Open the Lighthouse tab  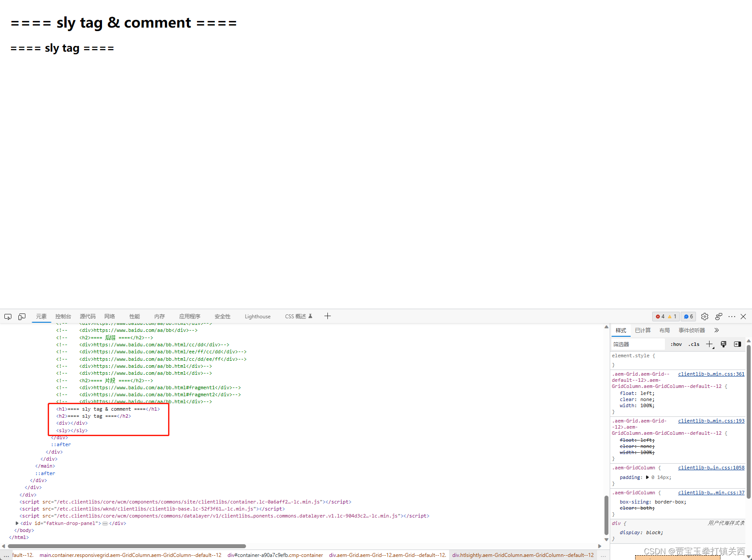pos(257,317)
